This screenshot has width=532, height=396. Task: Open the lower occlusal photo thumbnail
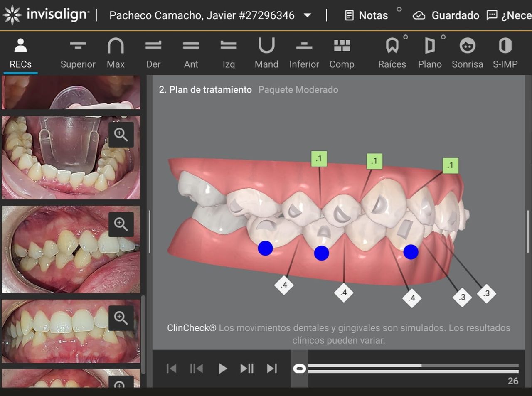click(71, 157)
